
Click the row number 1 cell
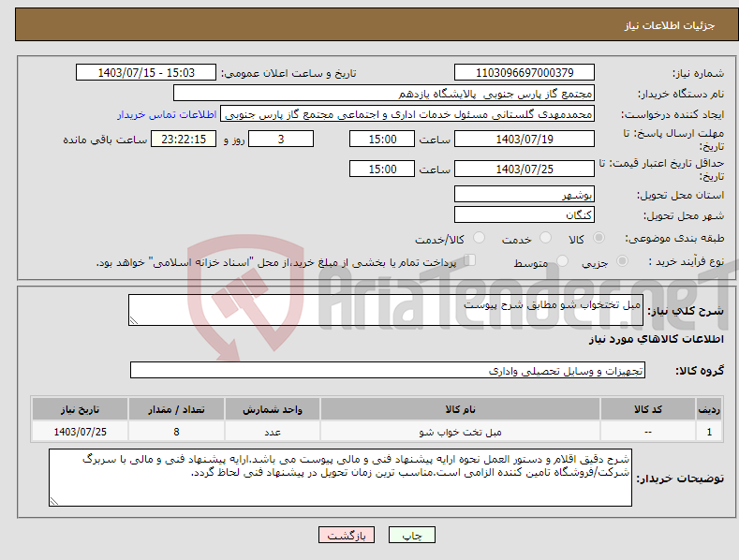click(709, 432)
